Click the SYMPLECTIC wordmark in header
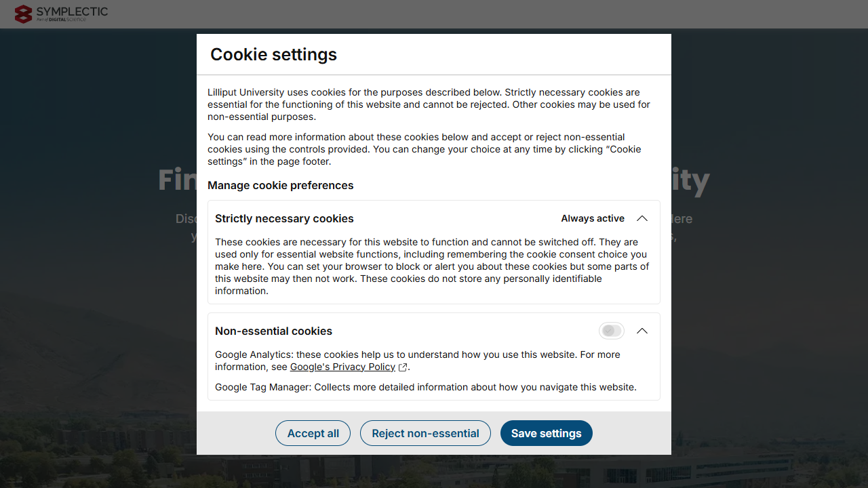This screenshot has width=868, height=488. [72, 12]
